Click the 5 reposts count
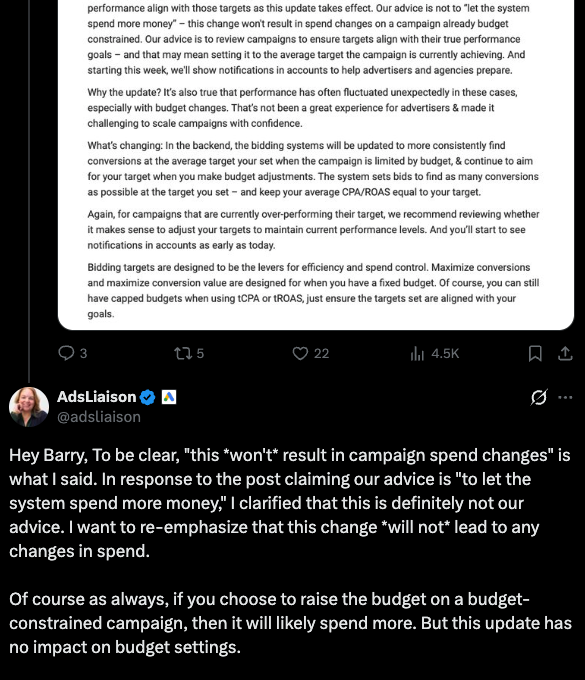585x680 pixels. (200, 353)
